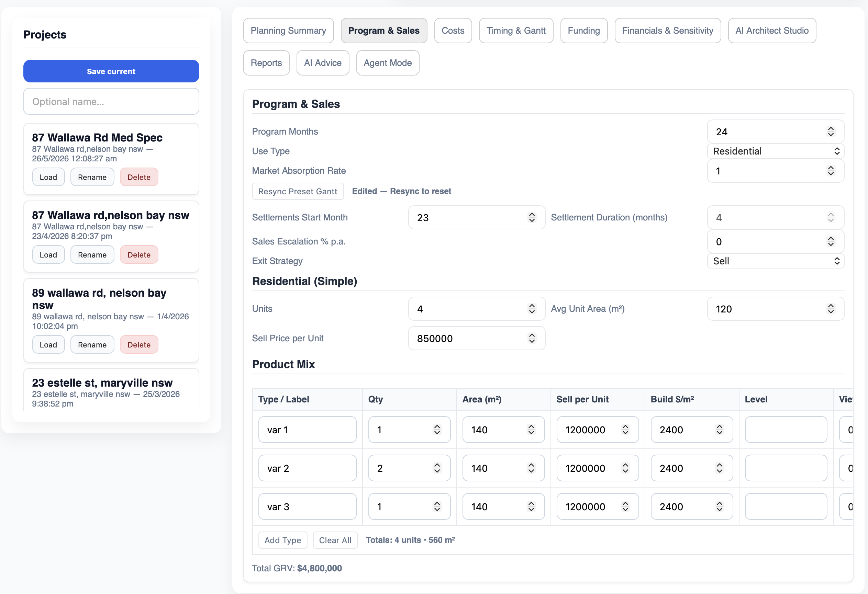Go to the Funding tab
The width and height of the screenshot is (868, 594).
(584, 31)
